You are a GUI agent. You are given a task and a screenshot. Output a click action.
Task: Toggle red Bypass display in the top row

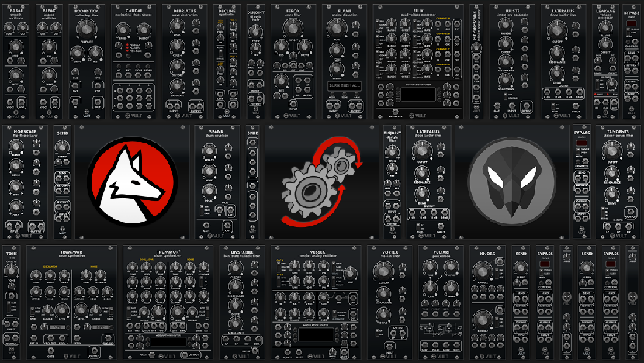[x=633, y=23]
